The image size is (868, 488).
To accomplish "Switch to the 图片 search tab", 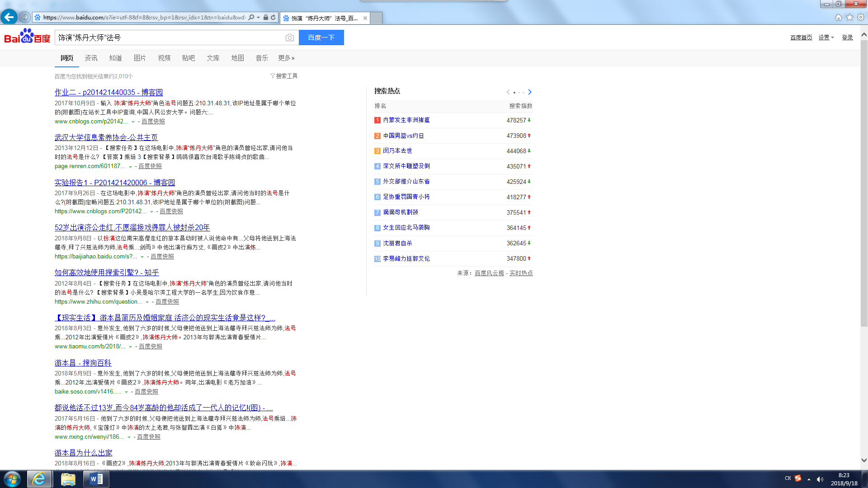I will coord(140,58).
